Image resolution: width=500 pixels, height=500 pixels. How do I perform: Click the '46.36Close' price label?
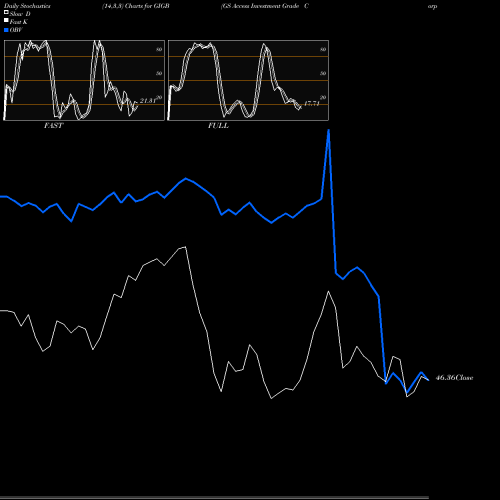[x=454, y=378]
